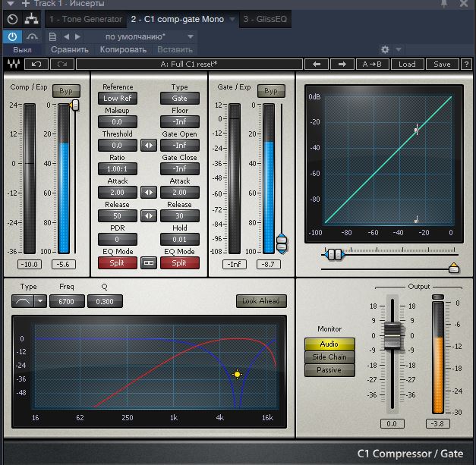Open the filter type dropdown arrow
The width and height of the screenshot is (476, 465).
pos(40,301)
